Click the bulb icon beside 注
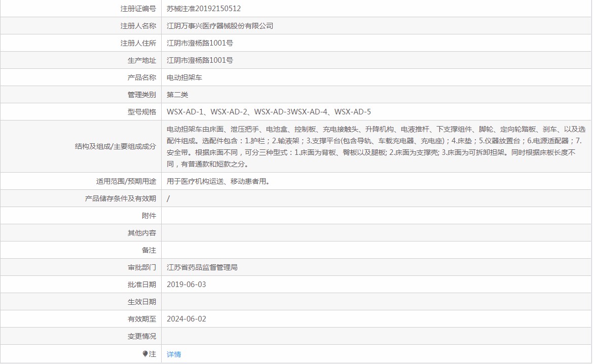Image resolution: width=593 pixels, height=364 pixels. [x=145, y=354]
